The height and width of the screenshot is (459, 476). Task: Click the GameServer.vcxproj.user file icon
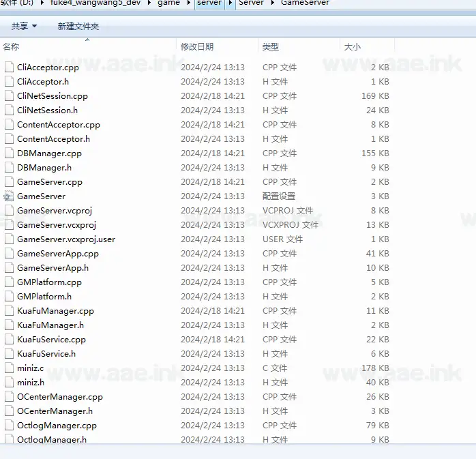tap(9, 239)
